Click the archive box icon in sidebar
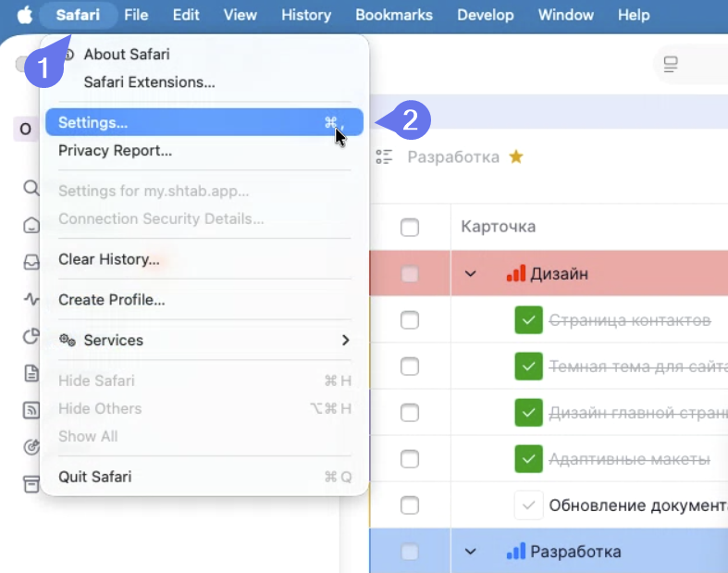The height and width of the screenshot is (573, 728). pyautogui.click(x=31, y=484)
